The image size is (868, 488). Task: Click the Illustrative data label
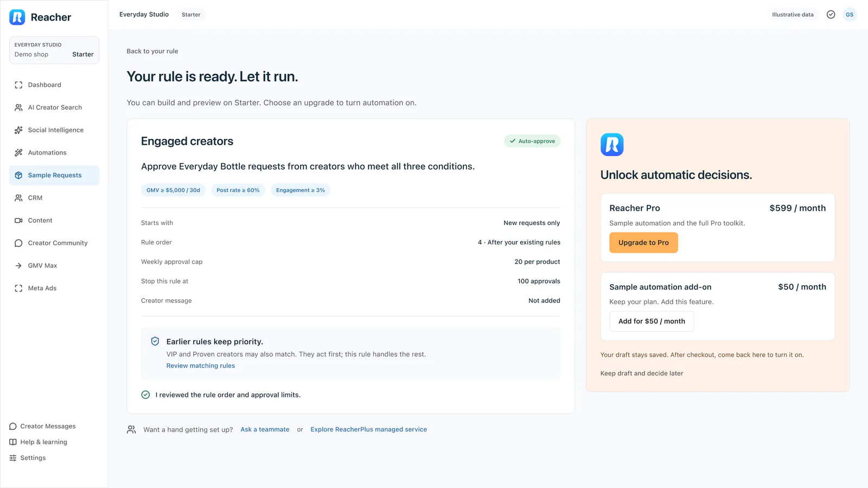click(793, 15)
